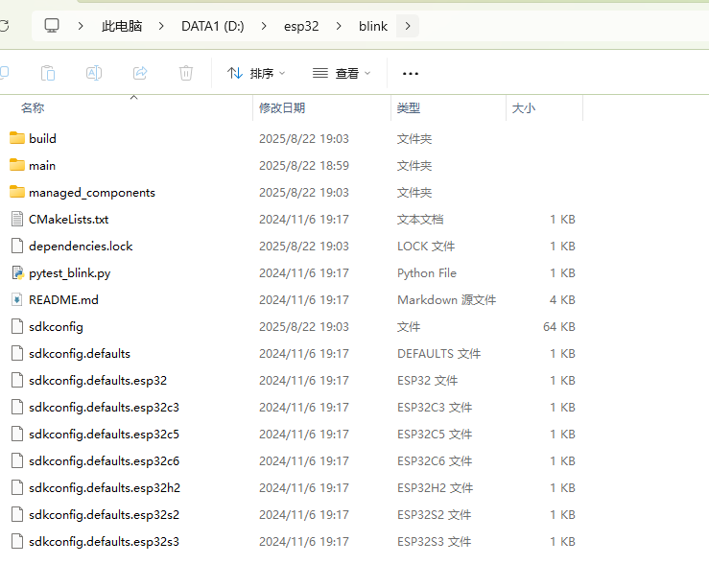Select the build folder name

[x=42, y=138]
